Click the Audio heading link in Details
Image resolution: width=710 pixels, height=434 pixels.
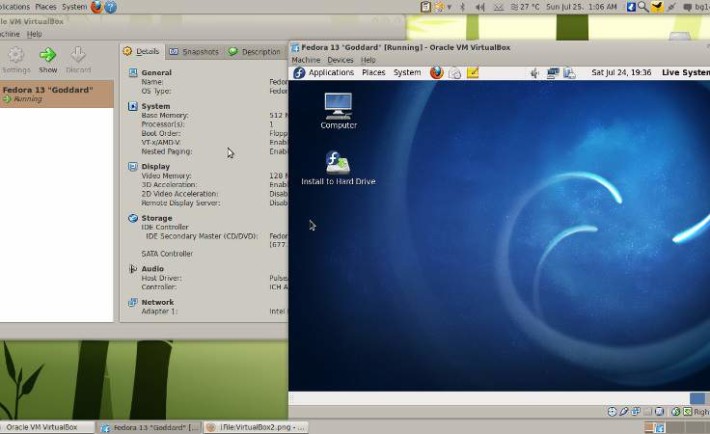point(153,269)
